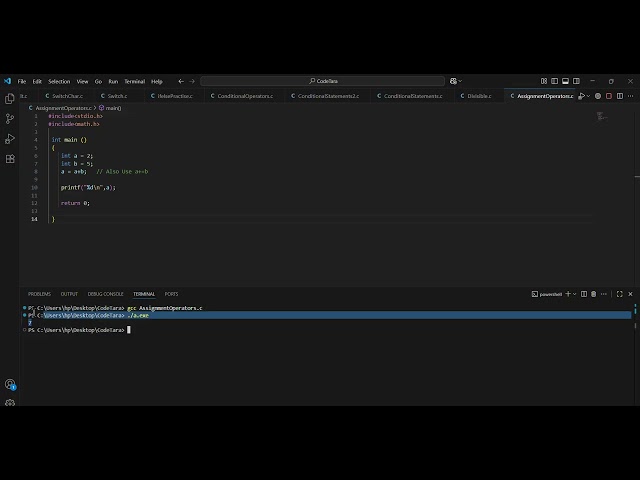Expand the run button dropdown
Image resolution: width=640 pixels, height=480 pixels.
pos(588,96)
